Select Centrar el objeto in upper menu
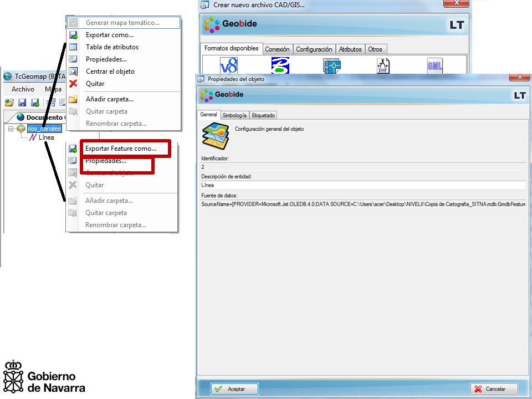 pyautogui.click(x=110, y=71)
